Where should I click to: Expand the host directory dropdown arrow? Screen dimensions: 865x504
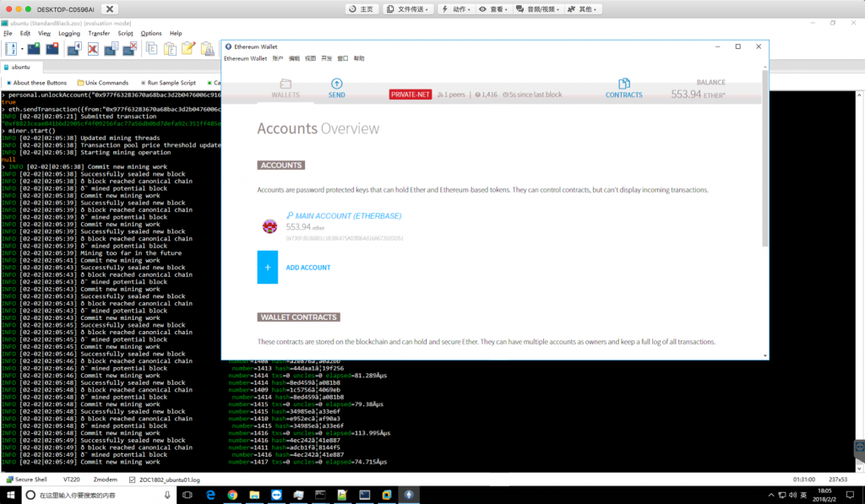(22, 49)
